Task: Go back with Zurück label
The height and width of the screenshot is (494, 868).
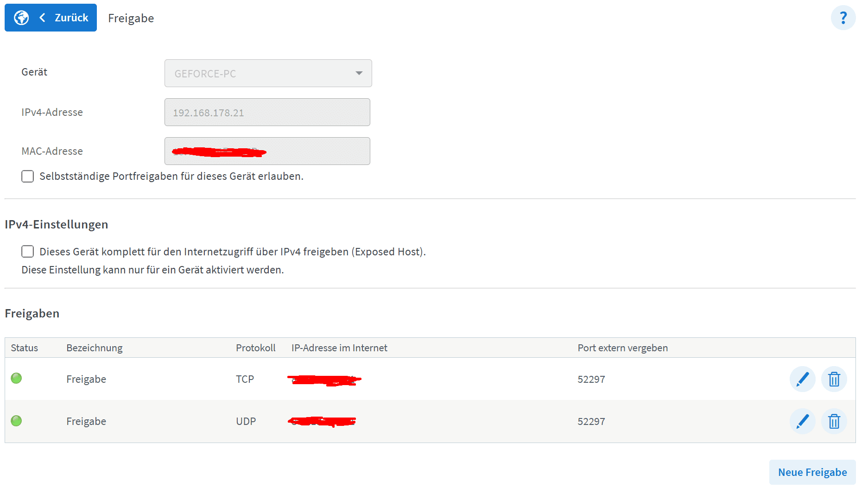Action: [71, 18]
